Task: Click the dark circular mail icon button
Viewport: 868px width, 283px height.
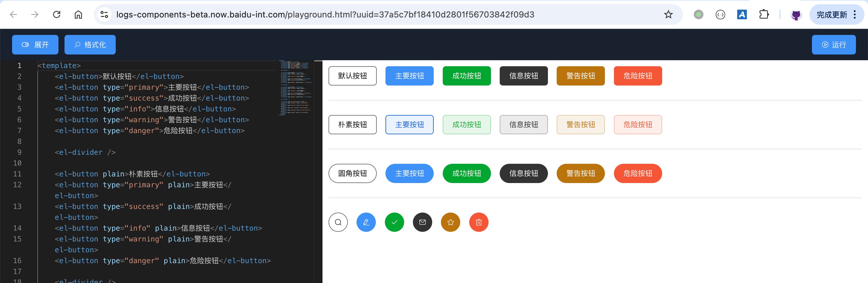Action: [423, 222]
